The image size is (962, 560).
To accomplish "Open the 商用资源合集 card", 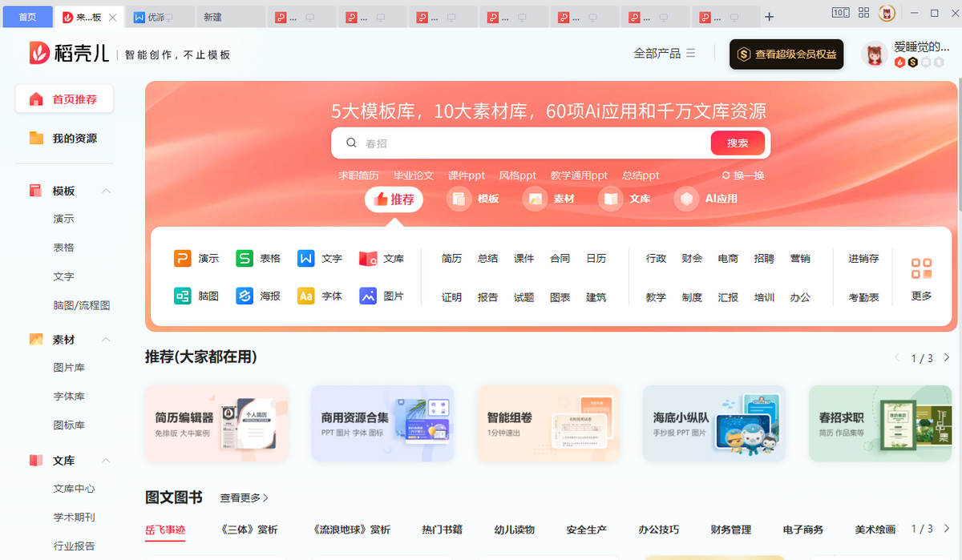I will coord(382,423).
